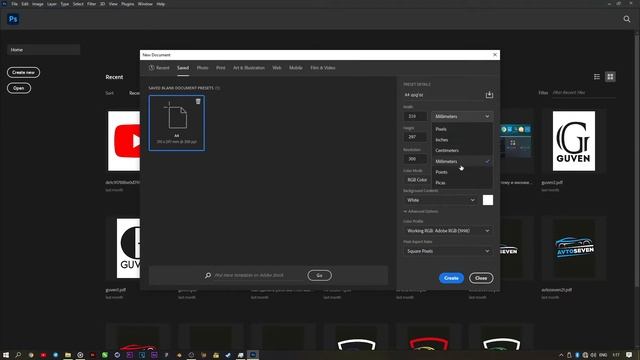640x360 pixels.
Task: Choose Pixels from the units list
Action: pyautogui.click(x=462, y=129)
